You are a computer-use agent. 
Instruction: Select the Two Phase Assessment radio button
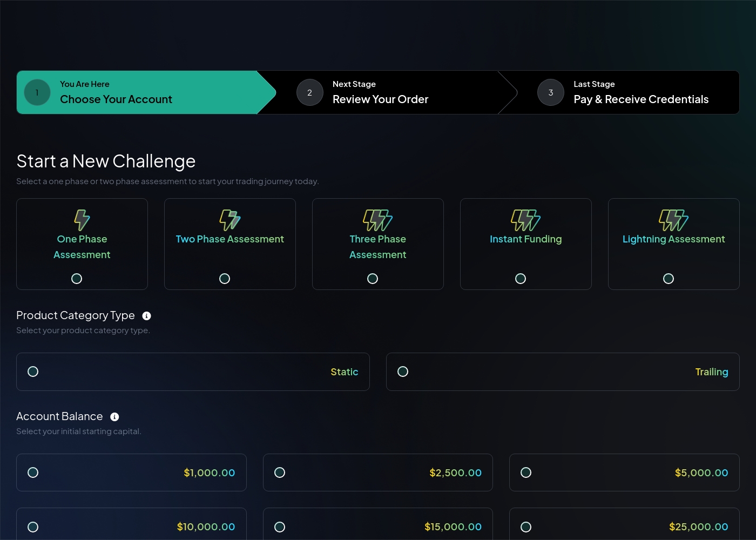tap(225, 279)
